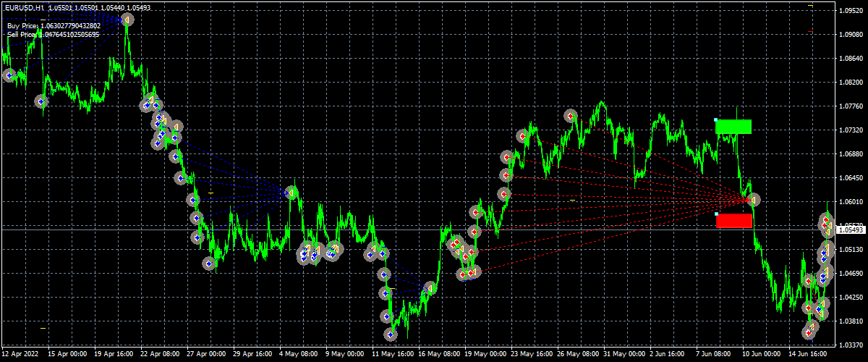868x362 pixels.
Task: Click the 23 May 16:00 time label
Action: click(530, 355)
